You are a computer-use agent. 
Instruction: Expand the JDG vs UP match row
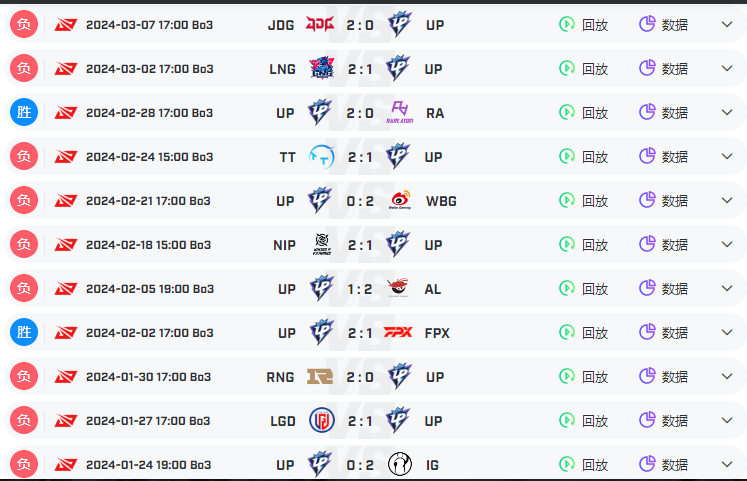(x=727, y=24)
